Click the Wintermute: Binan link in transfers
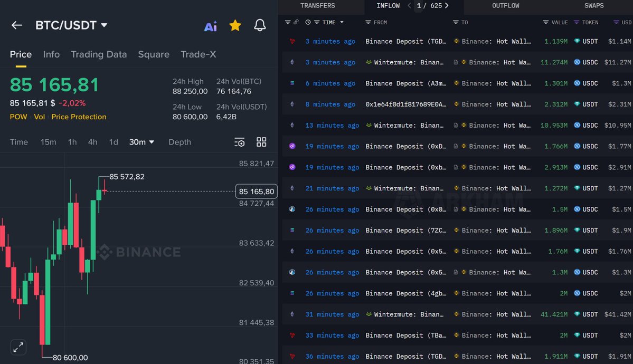This screenshot has width=633, height=364. pyautogui.click(x=410, y=62)
